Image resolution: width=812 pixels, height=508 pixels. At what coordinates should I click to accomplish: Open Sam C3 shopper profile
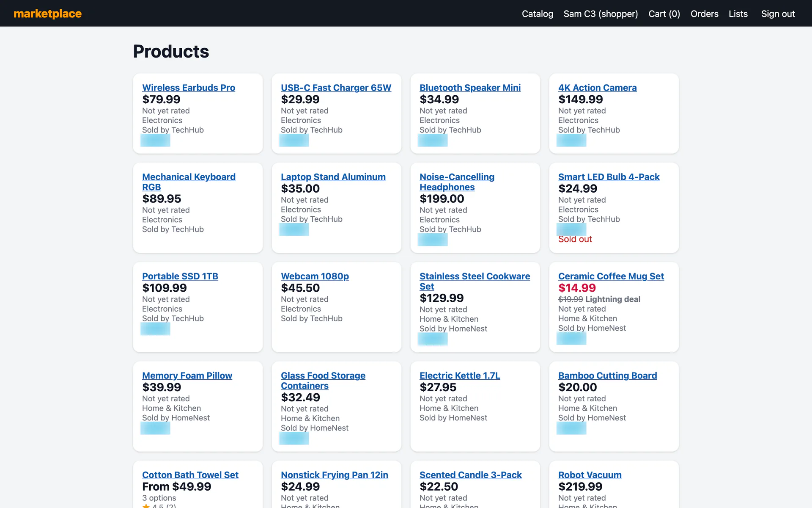click(601, 14)
